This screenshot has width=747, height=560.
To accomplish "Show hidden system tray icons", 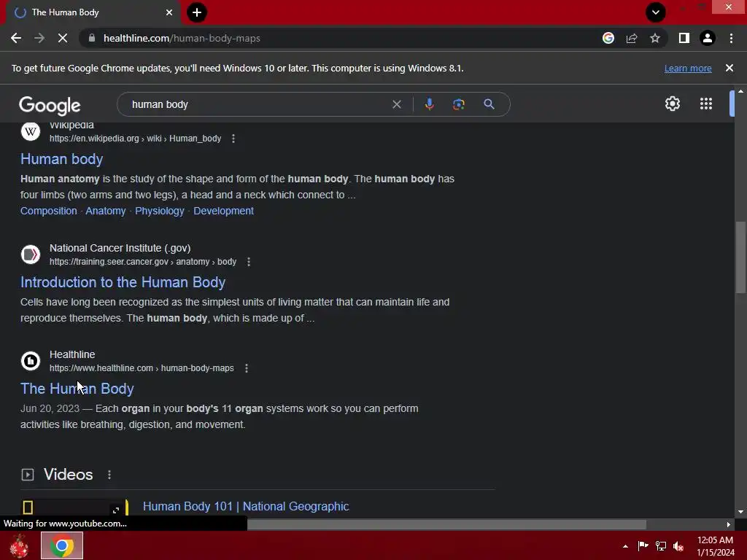I will [x=625, y=546].
